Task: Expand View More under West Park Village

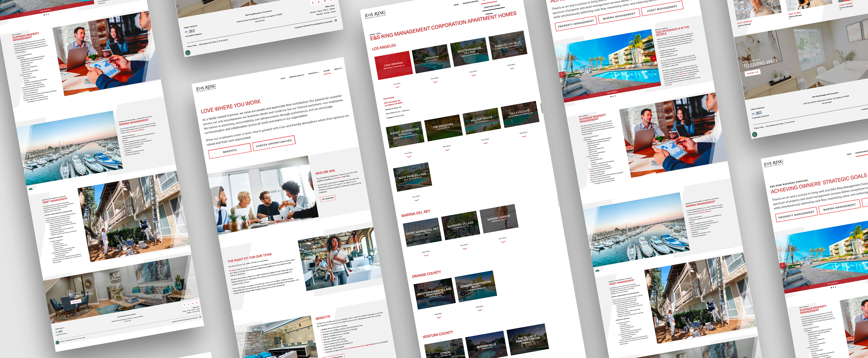Action: tap(416, 198)
